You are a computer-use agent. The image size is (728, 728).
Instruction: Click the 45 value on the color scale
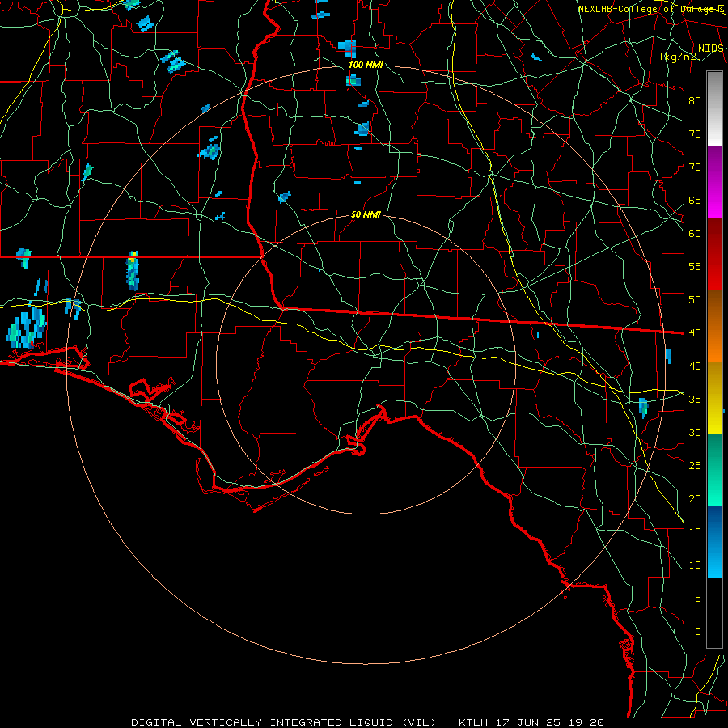(x=695, y=333)
